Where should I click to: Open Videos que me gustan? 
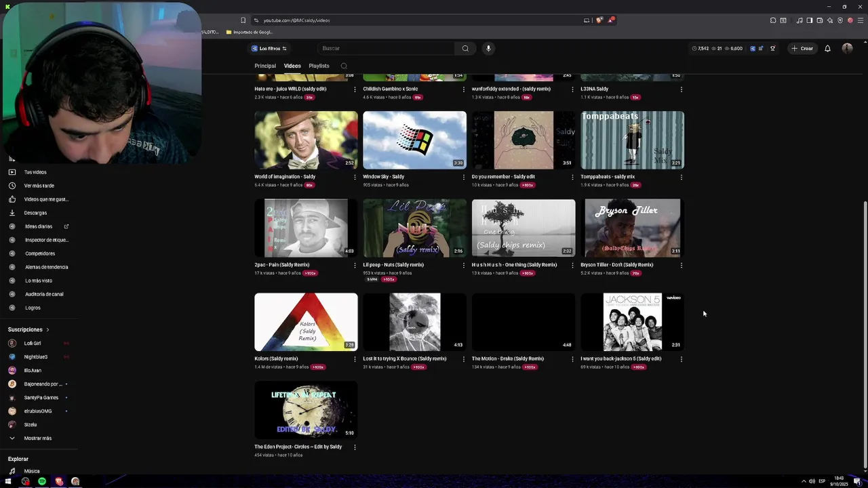click(x=46, y=199)
